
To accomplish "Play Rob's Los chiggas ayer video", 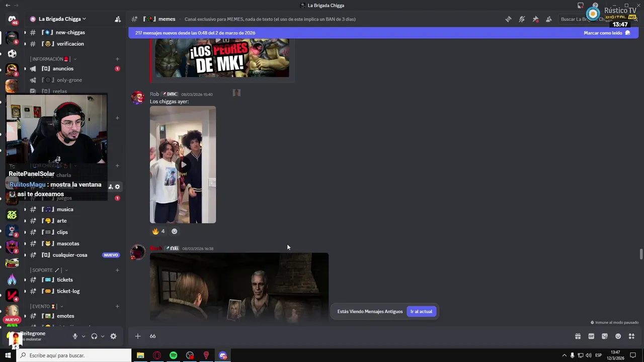I will click(183, 164).
